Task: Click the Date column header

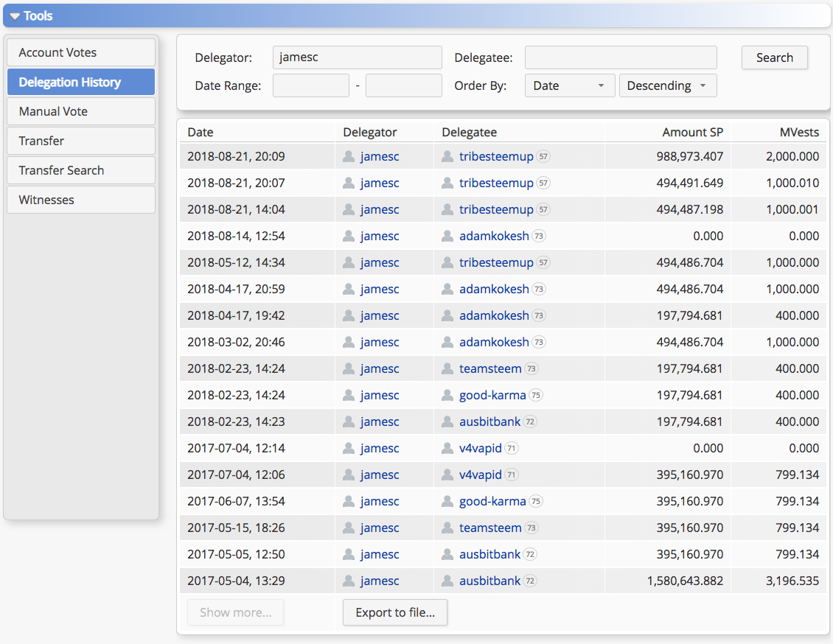Action: [201, 132]
